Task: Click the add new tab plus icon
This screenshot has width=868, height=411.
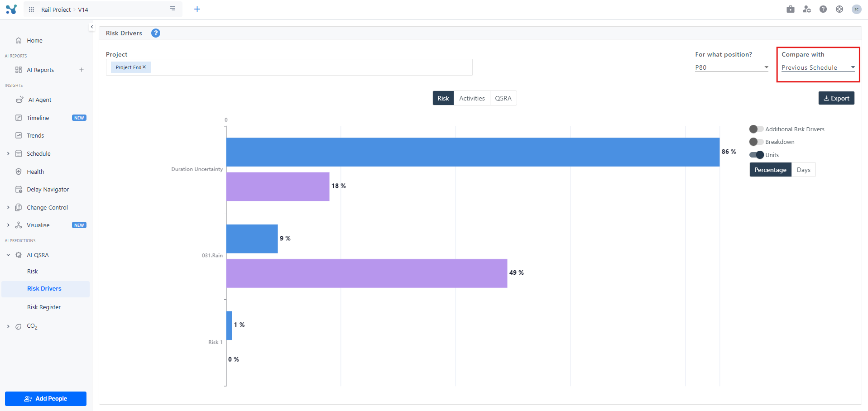Action: [x=197, y=9]
